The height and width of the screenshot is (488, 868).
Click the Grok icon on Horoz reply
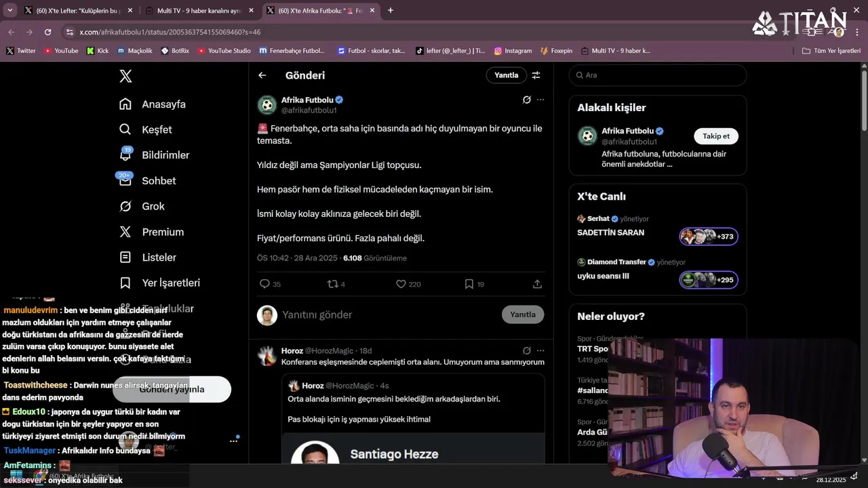[x=526, y=350]
